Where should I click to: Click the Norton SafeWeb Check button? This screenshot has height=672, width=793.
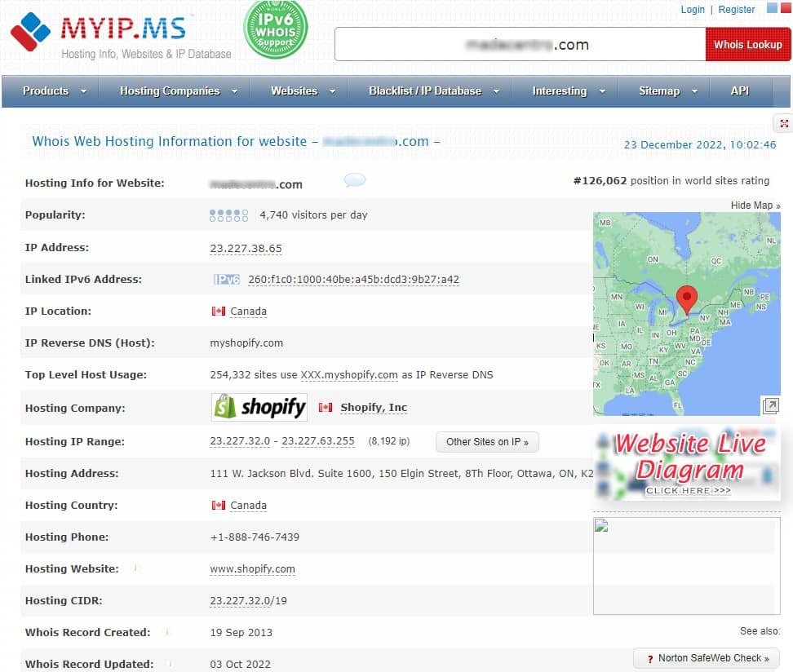click(706, 658)
